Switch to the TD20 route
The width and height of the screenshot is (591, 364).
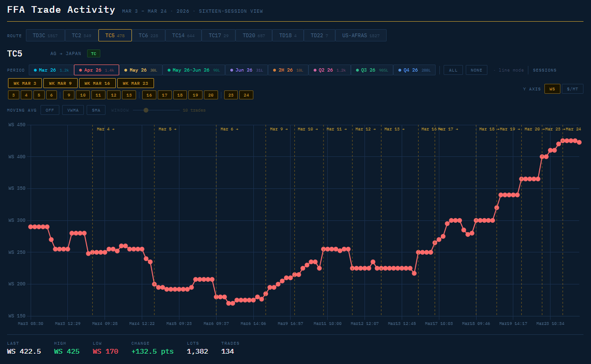click(254, 35)
